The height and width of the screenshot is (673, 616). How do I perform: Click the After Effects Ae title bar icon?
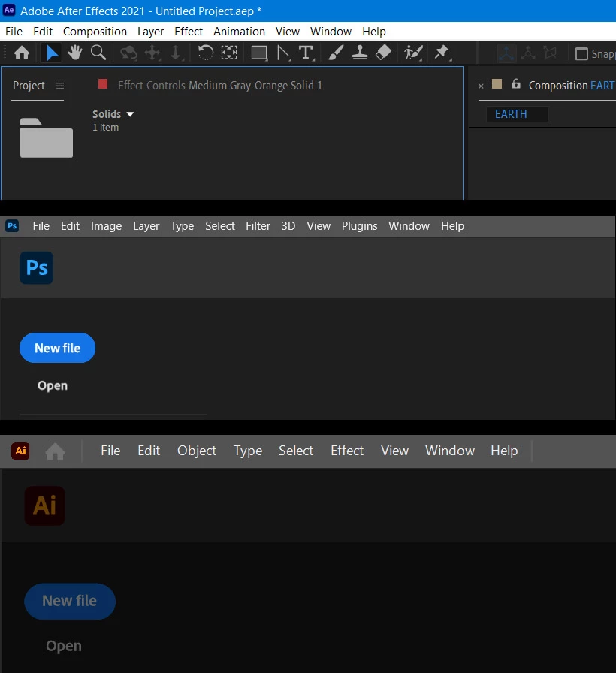[9, 11]
